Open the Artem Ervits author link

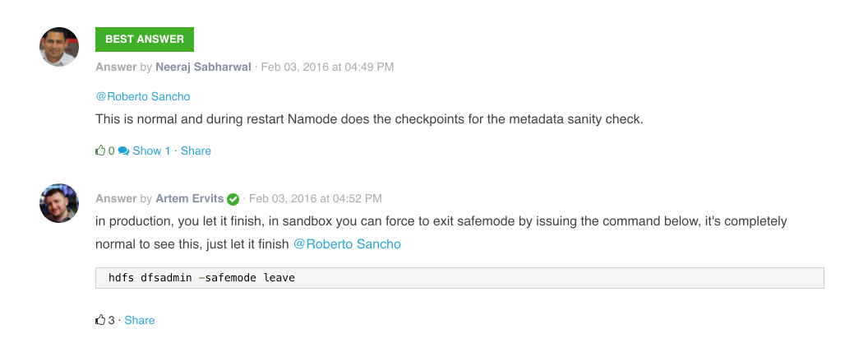(190, 198)
